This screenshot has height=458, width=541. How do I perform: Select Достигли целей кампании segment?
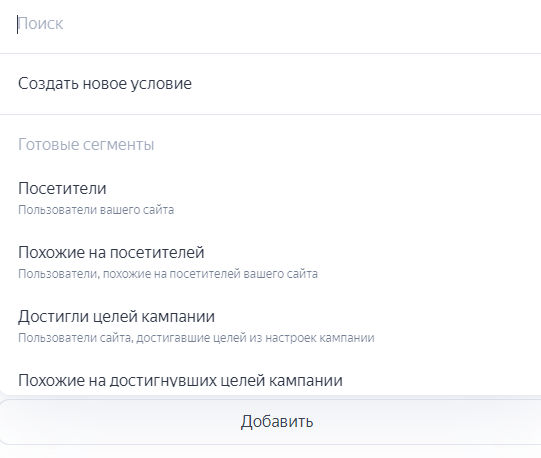pyautogui.click(x=270, y=326)
